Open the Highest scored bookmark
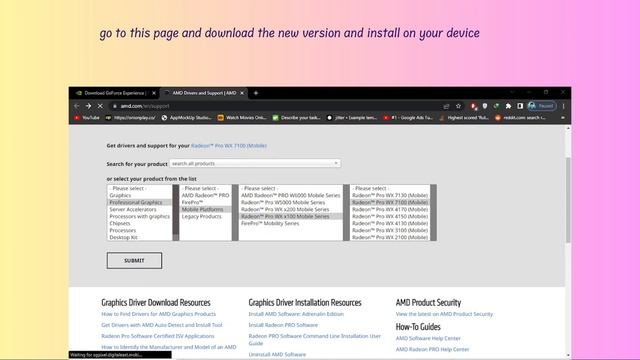640x360 pixels. [x=464, y=118]
